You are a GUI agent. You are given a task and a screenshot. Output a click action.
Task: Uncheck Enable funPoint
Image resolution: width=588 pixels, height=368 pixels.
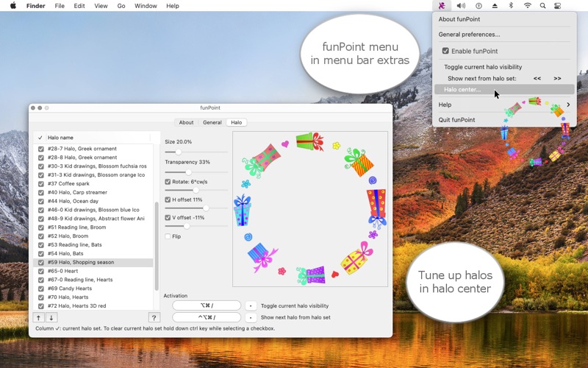(x=445, y=51)
